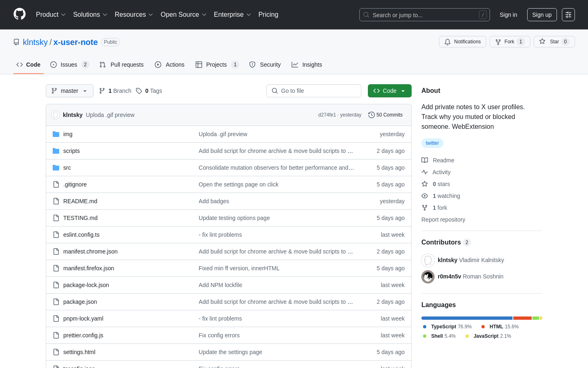Click the TypeScript 76.9% language entry
Viewport: 588px width, 368px height.
coord(447,327)
